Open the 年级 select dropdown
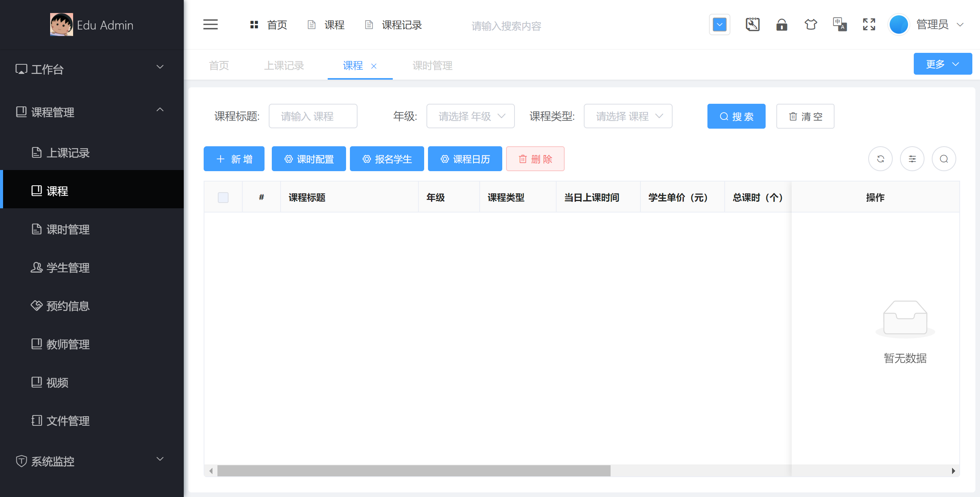The image size is (980, 497). pyautogui.click(x=470, y=116)
